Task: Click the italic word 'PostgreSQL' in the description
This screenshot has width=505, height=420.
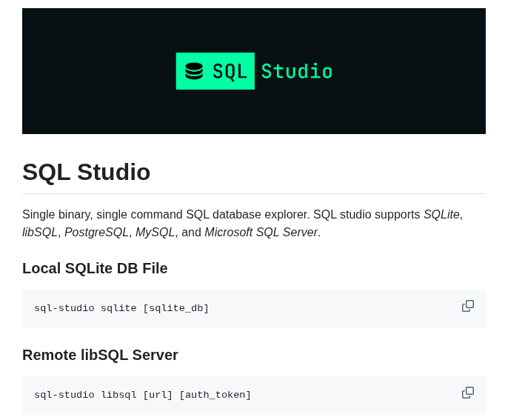Action: (x=96, y=233)
